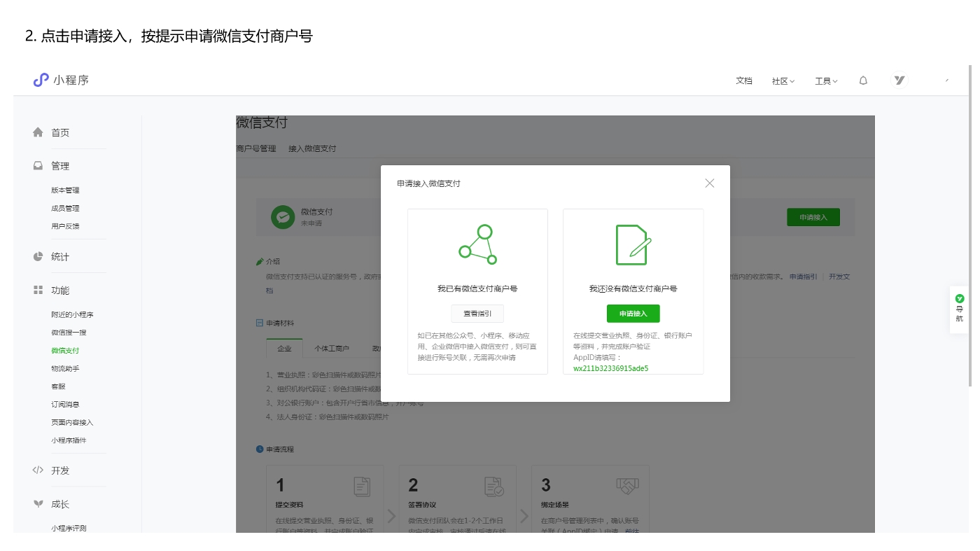
Task: Close the 申请接入微信支付 dialog
Action: (710, 183)
